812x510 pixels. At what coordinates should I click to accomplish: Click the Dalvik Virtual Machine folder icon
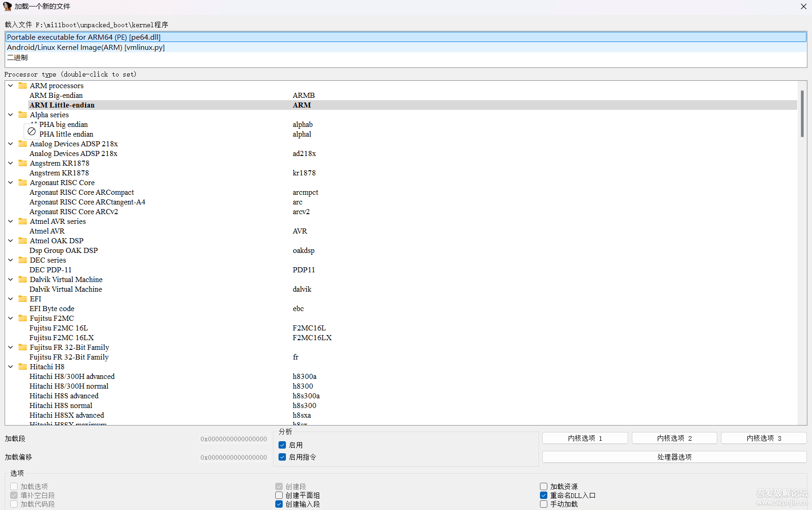[x=22, y=279]
